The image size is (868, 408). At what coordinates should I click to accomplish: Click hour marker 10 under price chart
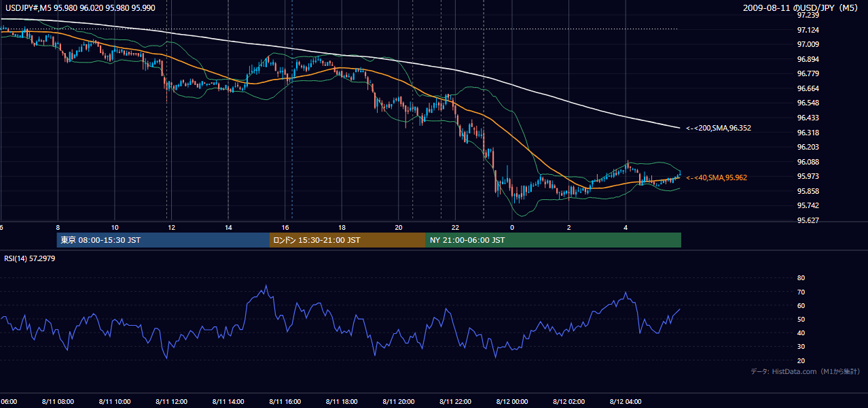pyautogui.click(x=115, y=227)
